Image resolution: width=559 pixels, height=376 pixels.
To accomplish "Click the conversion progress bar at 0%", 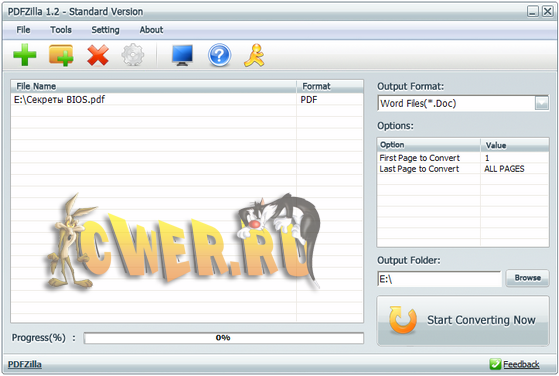I will (x=224, y=338).
